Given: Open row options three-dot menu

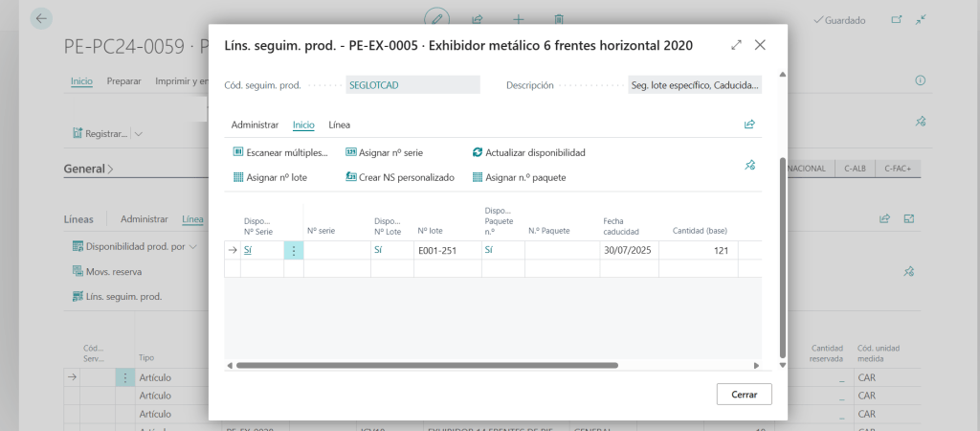Looking at the screenshot, I should pyautogui.click(x=293, y=250).
